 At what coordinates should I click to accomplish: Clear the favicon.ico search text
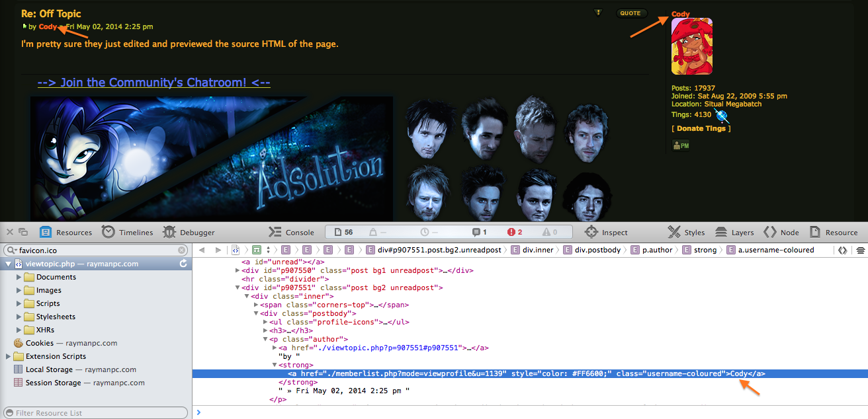pyautogui.click(x=182, y=250)
